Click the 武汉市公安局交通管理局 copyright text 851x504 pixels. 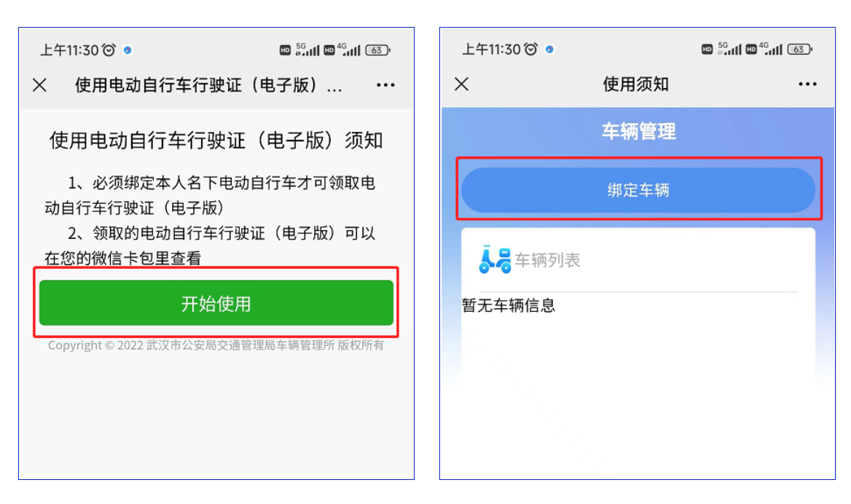[x=216, y=345]
